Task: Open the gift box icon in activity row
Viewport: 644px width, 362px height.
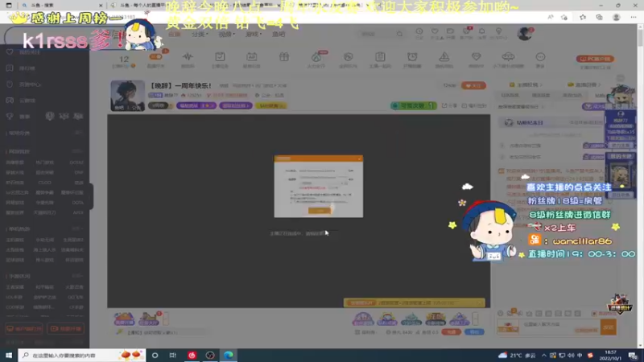Action: (284, 56)
